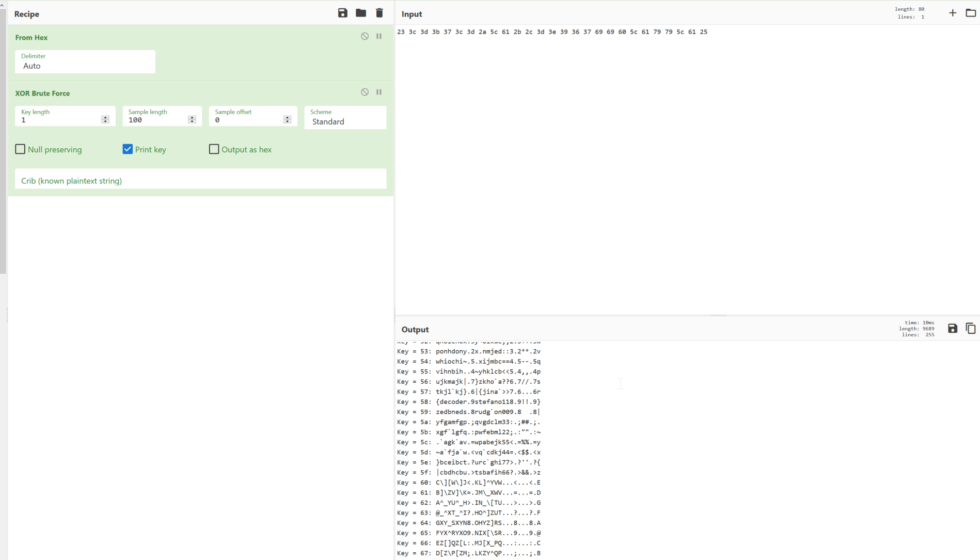This screenshot has height=560, width=980.
Task: Copy output to clipboard
Action: [971, 329]
